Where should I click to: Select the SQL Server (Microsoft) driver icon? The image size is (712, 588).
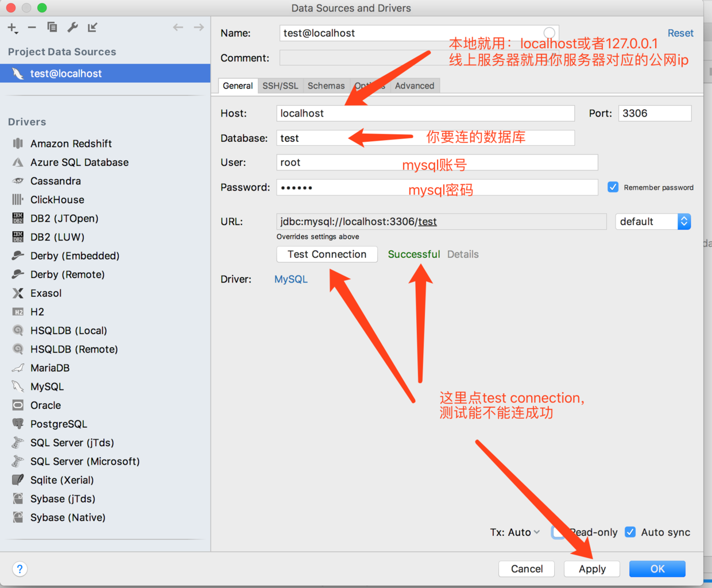point(18,461)
